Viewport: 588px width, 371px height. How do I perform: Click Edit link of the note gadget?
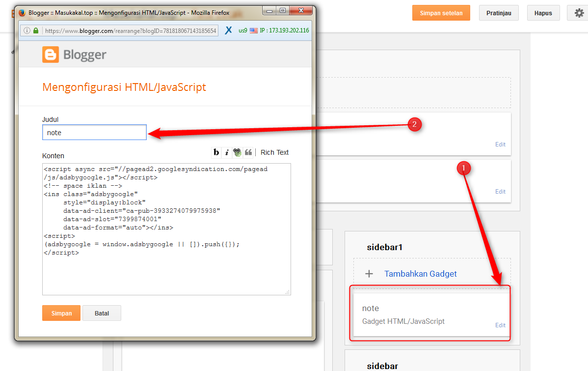pos(500,325)
